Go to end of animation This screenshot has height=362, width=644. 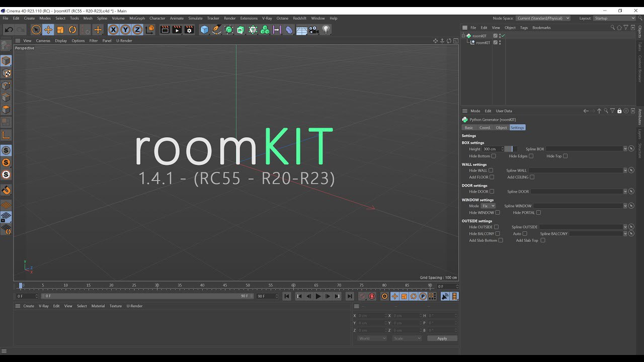(350, 297)
